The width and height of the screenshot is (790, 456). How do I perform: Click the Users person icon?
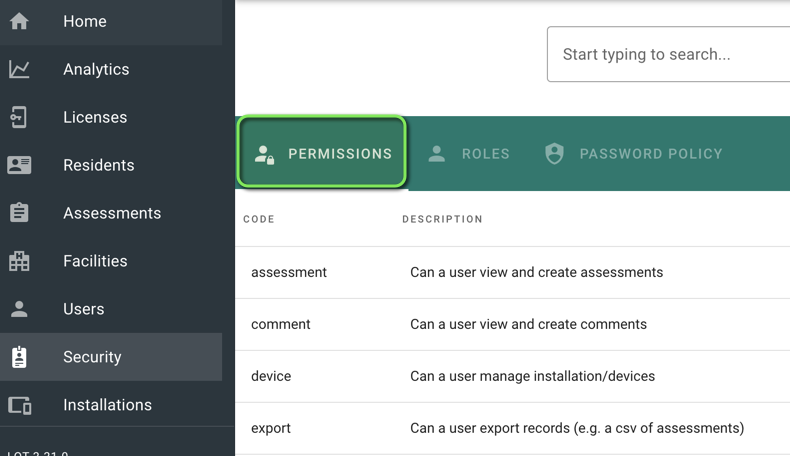[x=19, y=308]
